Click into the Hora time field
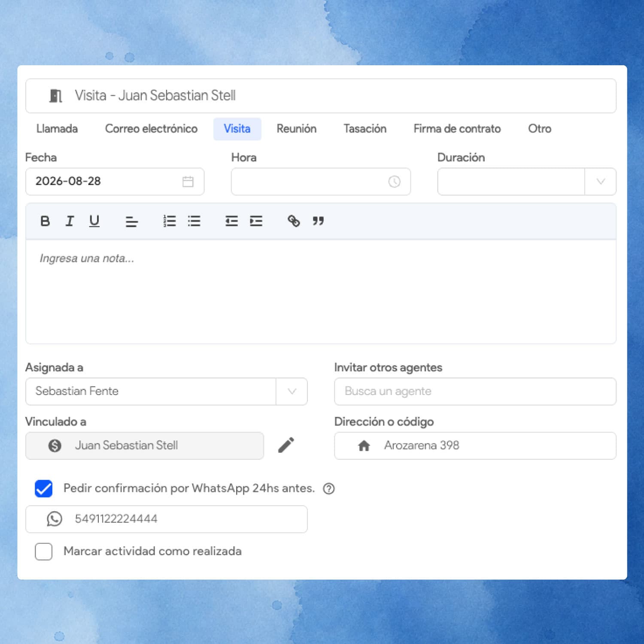The height and width of the screenshot is (644, 644). 321,182
